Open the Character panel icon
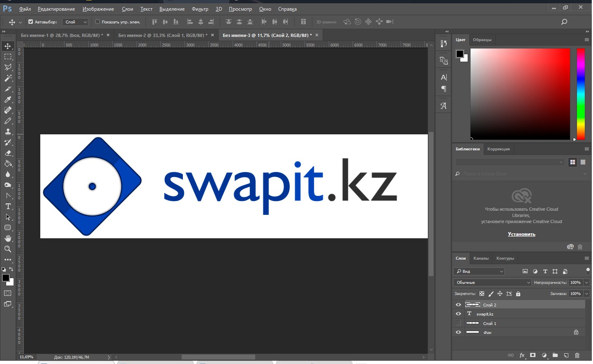This screenshot has width=593, height=364. pos(443,77)
